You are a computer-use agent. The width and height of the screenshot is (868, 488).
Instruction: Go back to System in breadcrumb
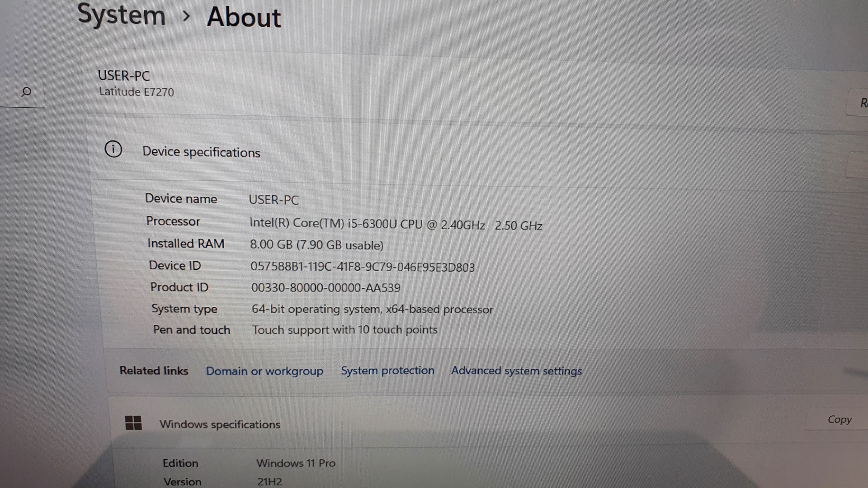(x=122, y=14)
